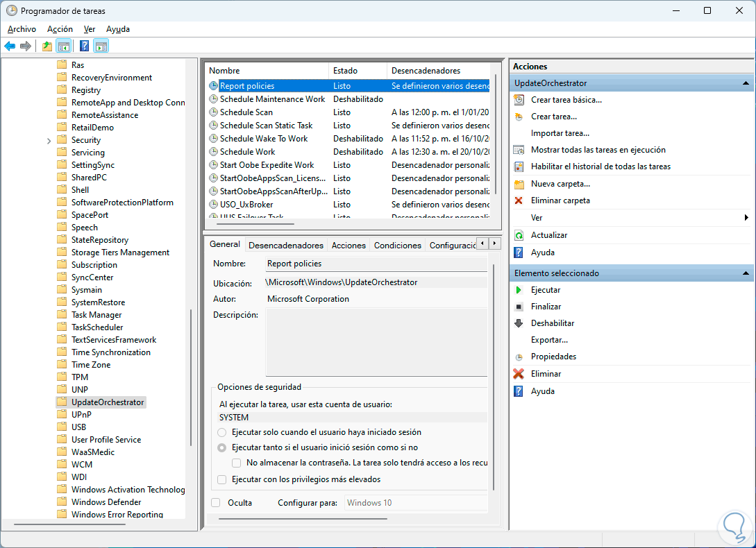Click the Back arrow toolbar icon

pos(10,46)
